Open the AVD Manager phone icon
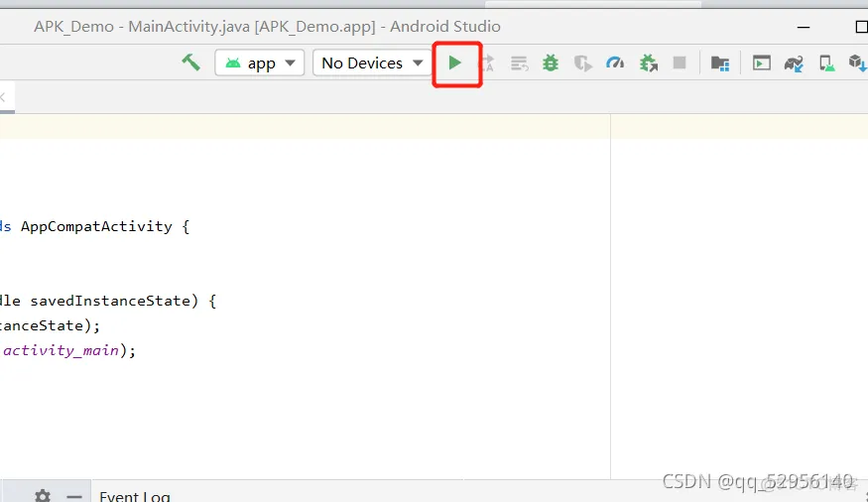The width and height of the screenshot is (868, 502). click(x=827, y=63)
